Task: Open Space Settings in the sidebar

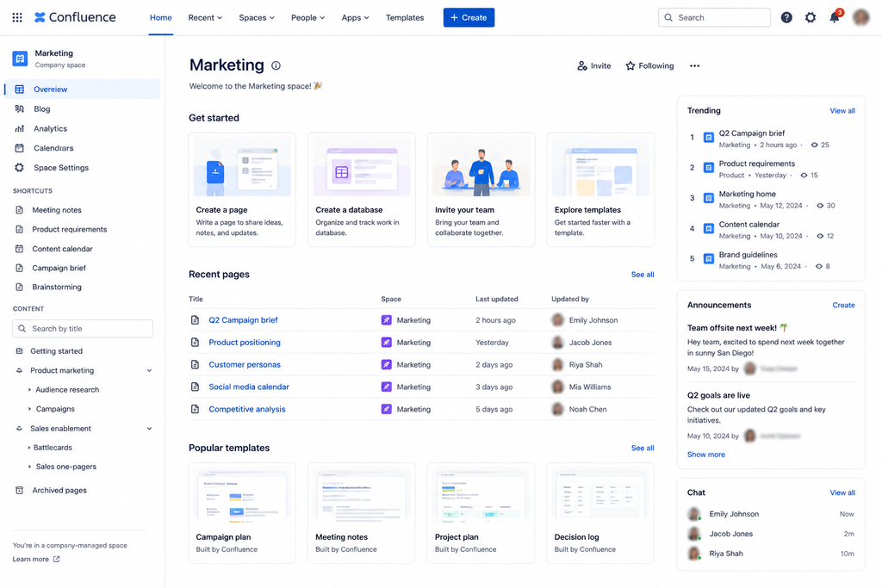Action: coord(83,168)
